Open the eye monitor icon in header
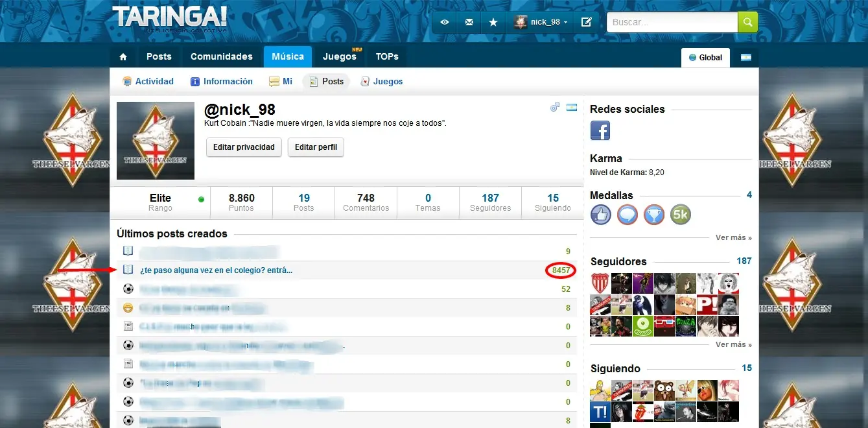Image resolution: width=868 pixels, height=428 pixels. pyautogui.click(x=445, y=22)
